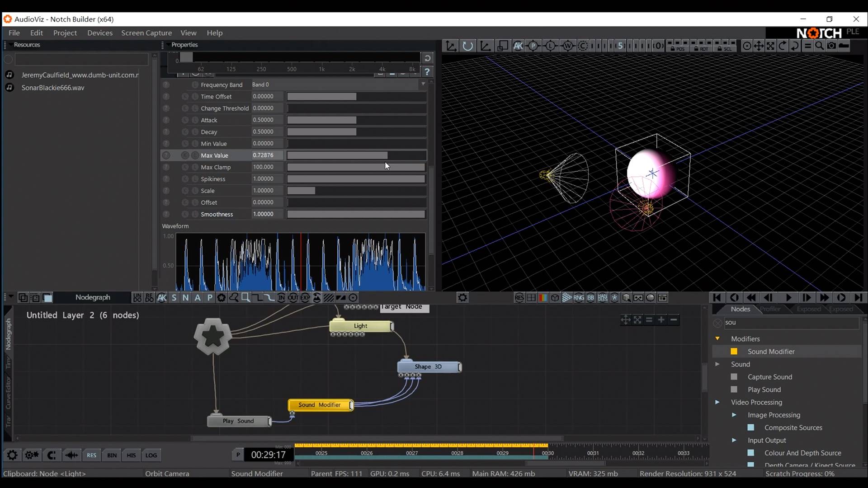Select the Sound Modifier node in nodegraph
The image size is (868, 488).
pyautogui.click(x=320, y=405)
